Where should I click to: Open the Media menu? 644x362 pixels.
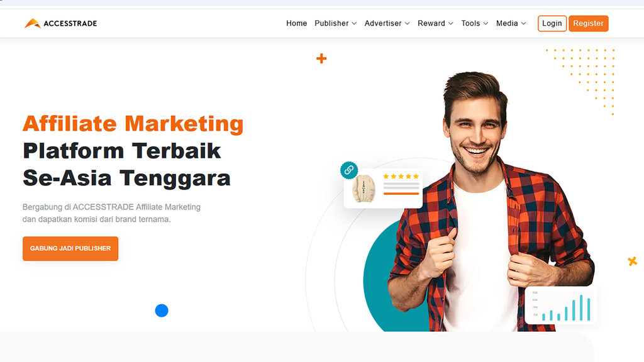point(511,23)
